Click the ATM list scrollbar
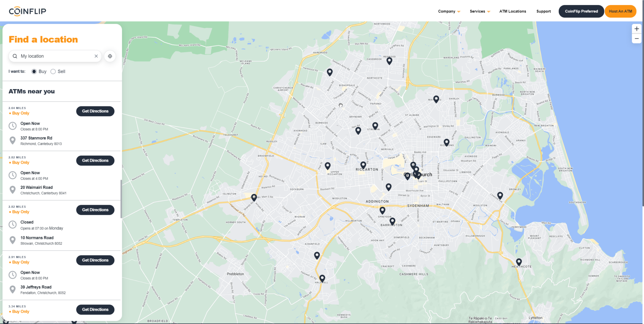Image resolution: width=644 pixels, height=324 pixels. tap(121, 199)
